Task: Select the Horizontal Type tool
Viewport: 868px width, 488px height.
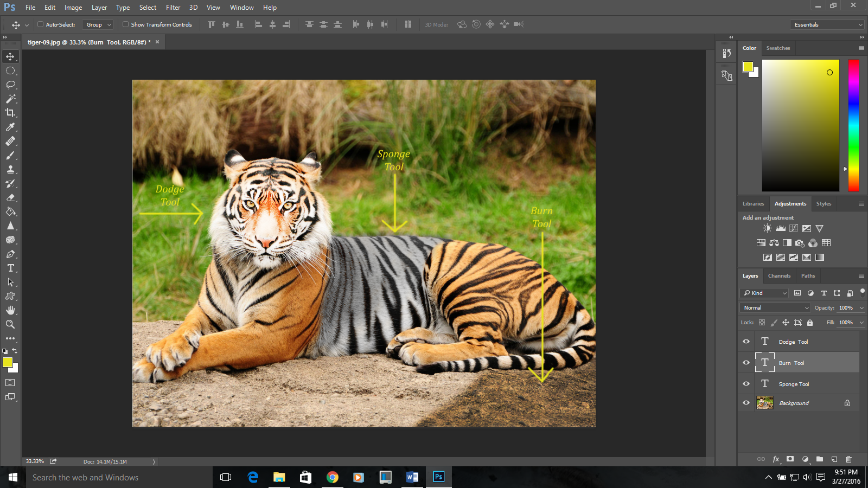Action: 10,268
